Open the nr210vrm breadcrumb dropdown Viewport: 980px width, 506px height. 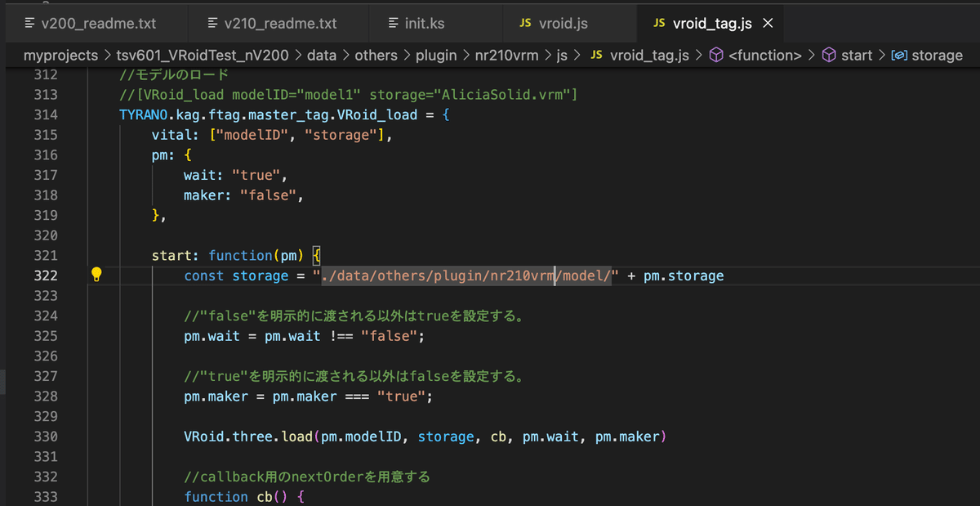501,56
